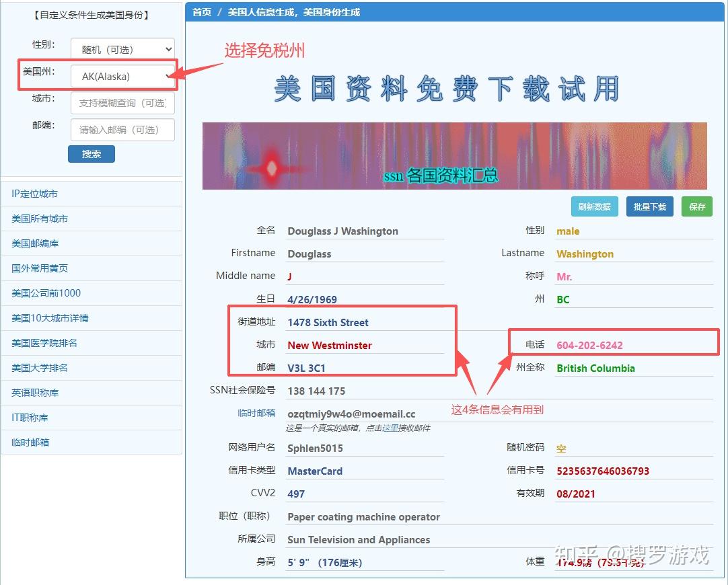Image resolution: width=728 pixels, height=585 pixels.
Task: Select the full name Douglass J Washington
Action: coord(342,231)
